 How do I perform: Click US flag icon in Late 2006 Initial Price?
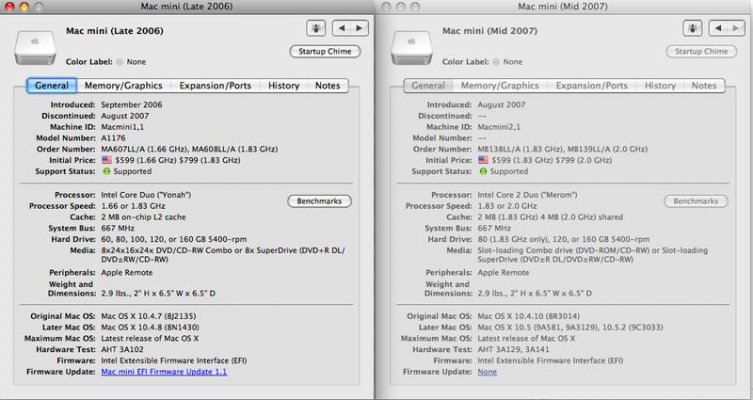pos(107,160)
